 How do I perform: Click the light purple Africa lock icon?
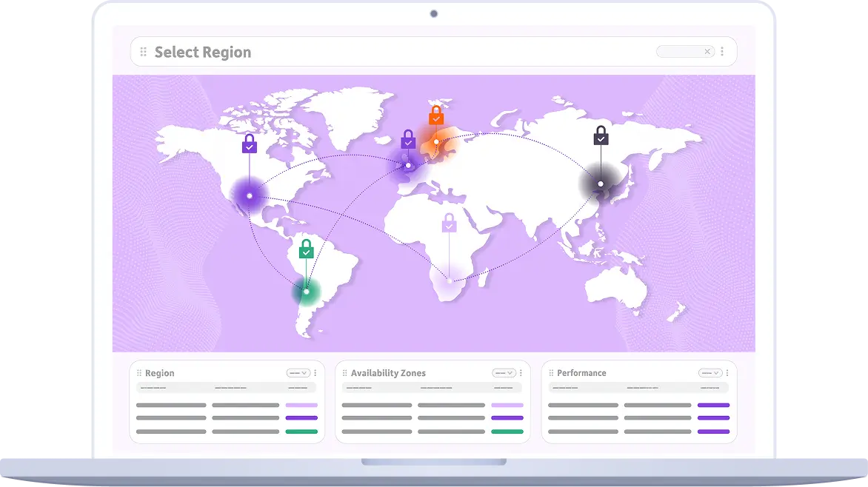click(449, 224)
